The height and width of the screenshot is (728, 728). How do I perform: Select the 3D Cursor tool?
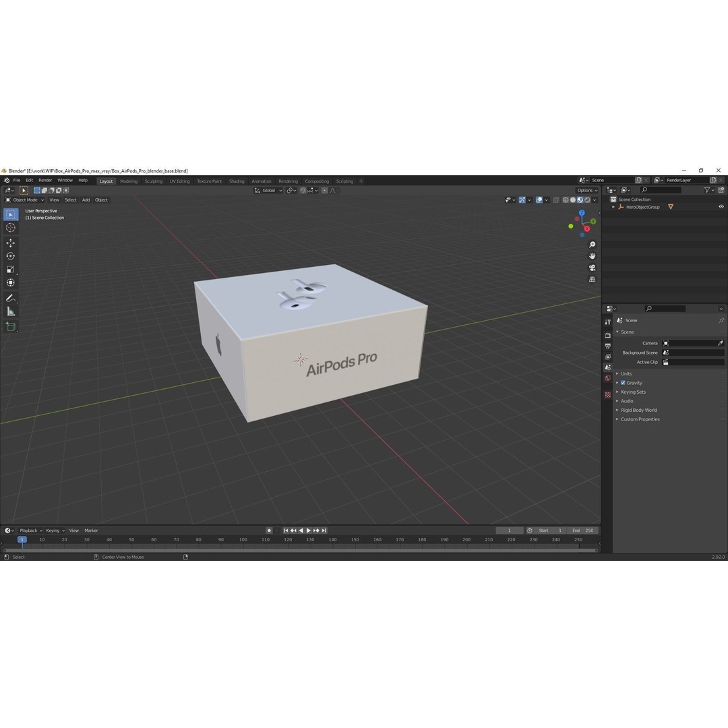[x=11, y=228]
